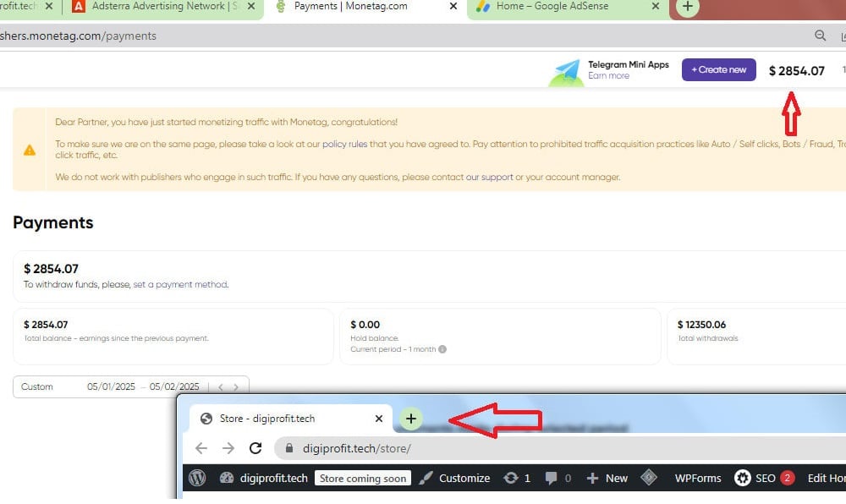This screenshot has width=846, height=504.
Task: Open the updates icon showing 1
Action: click(x=511, y=478)
